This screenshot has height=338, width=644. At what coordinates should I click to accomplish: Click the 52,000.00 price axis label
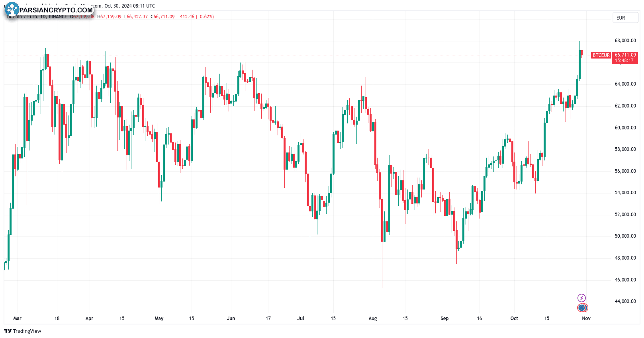[x=625, y=215]
